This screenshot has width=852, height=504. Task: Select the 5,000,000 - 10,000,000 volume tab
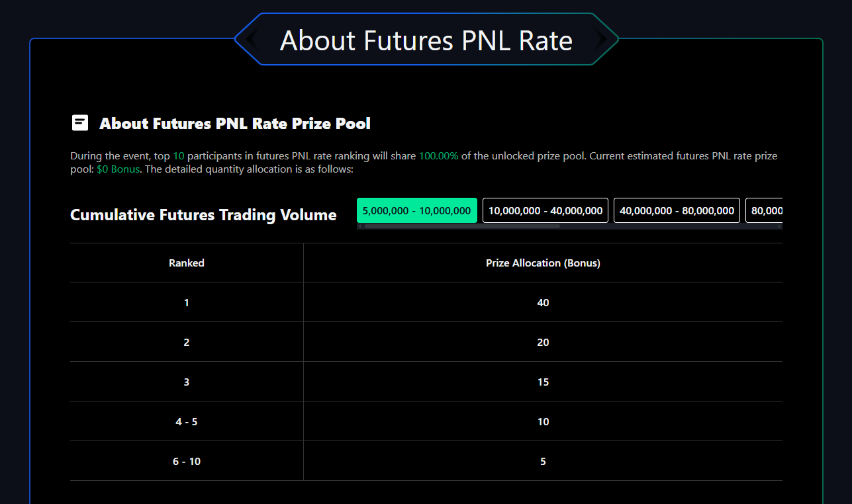[417, 210]
